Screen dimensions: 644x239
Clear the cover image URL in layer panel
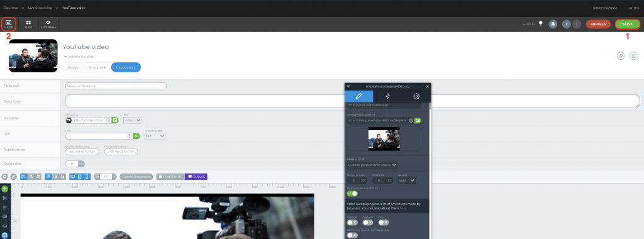pos(411,120)
